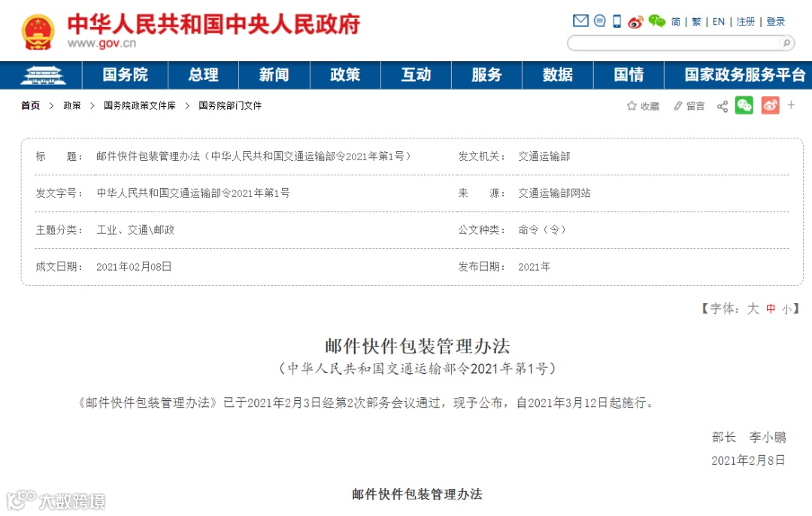Click the article heading 邮件快件包装管理办法
The width and height of the screenshot is (812, 516).
(417, 346)
